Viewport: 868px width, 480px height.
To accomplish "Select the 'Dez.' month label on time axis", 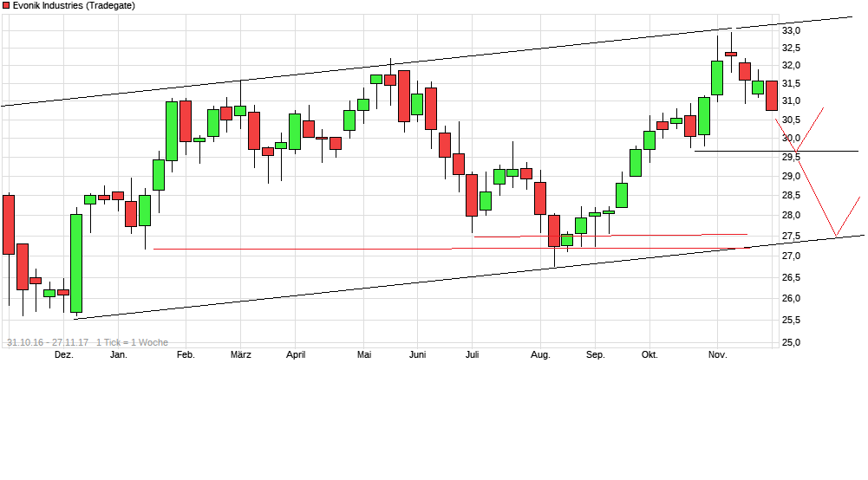I will coord(63,354).
